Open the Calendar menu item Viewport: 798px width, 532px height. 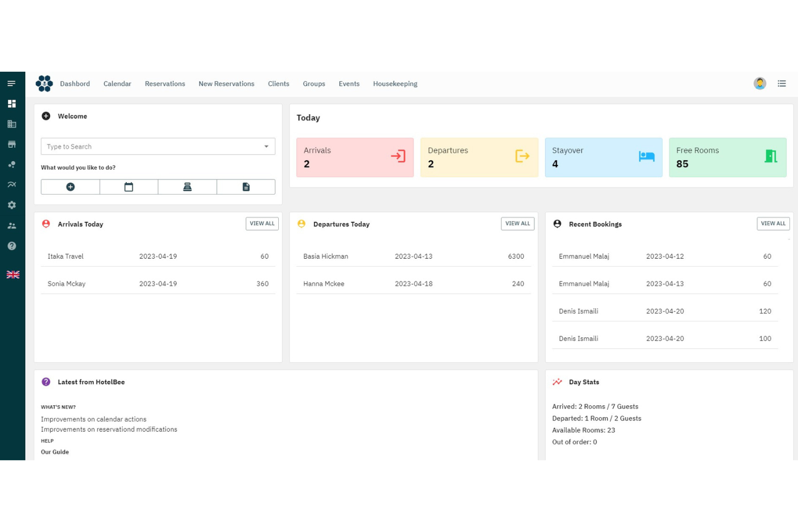pos(117,84)
